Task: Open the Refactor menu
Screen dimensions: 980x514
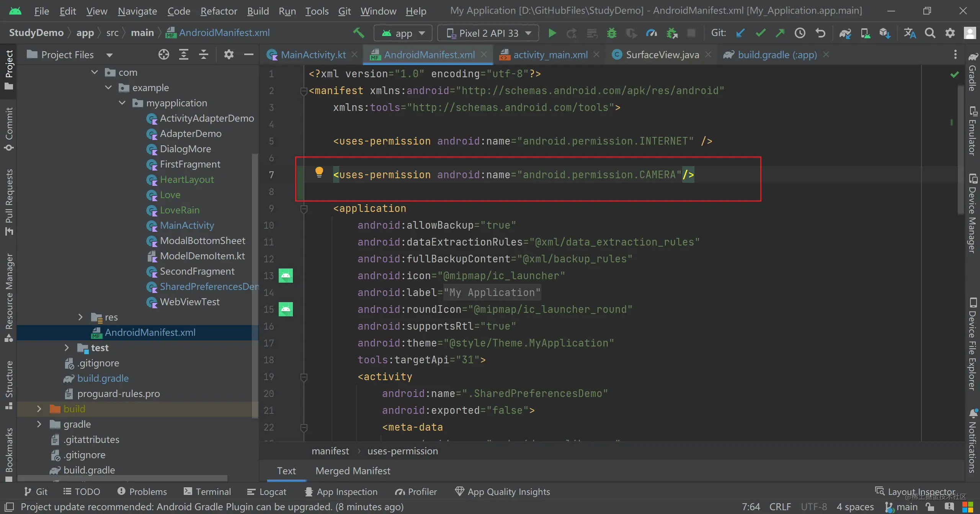Action: coord(219,11)
